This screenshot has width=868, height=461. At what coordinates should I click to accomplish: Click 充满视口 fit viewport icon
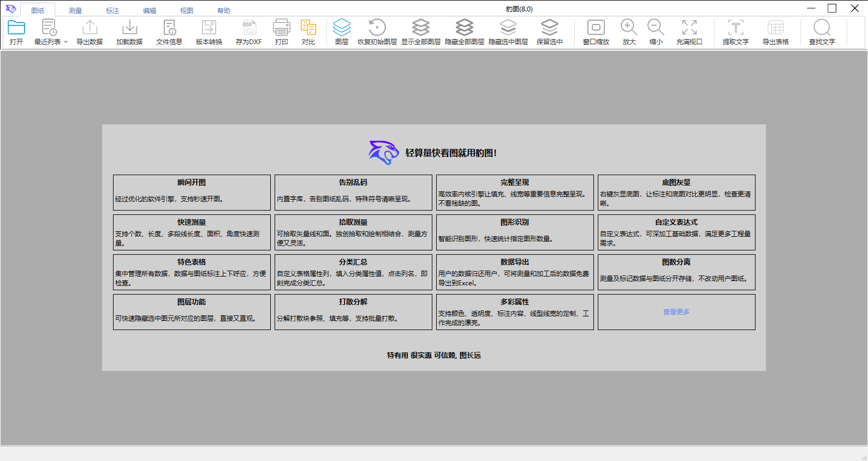click(689, 27)
